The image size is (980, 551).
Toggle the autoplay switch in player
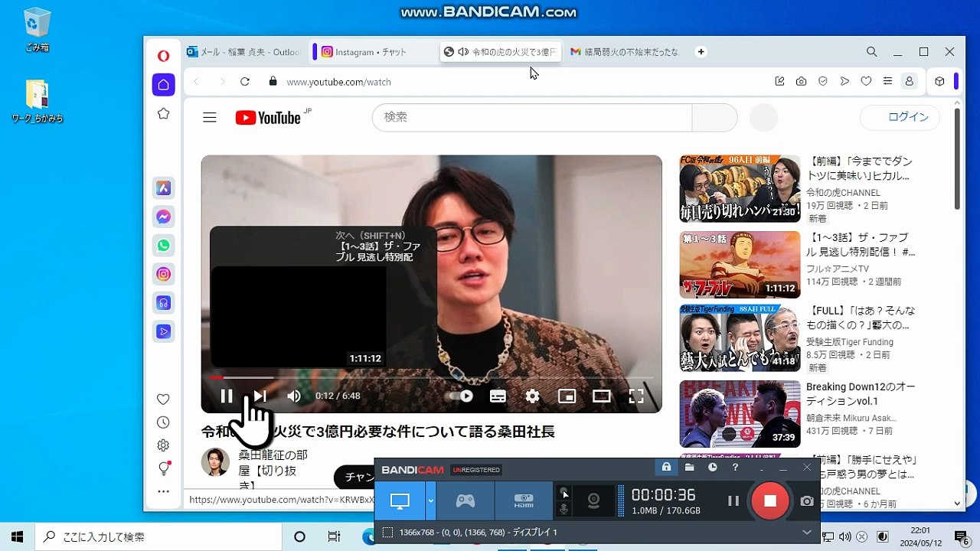(x=460, y=396)
